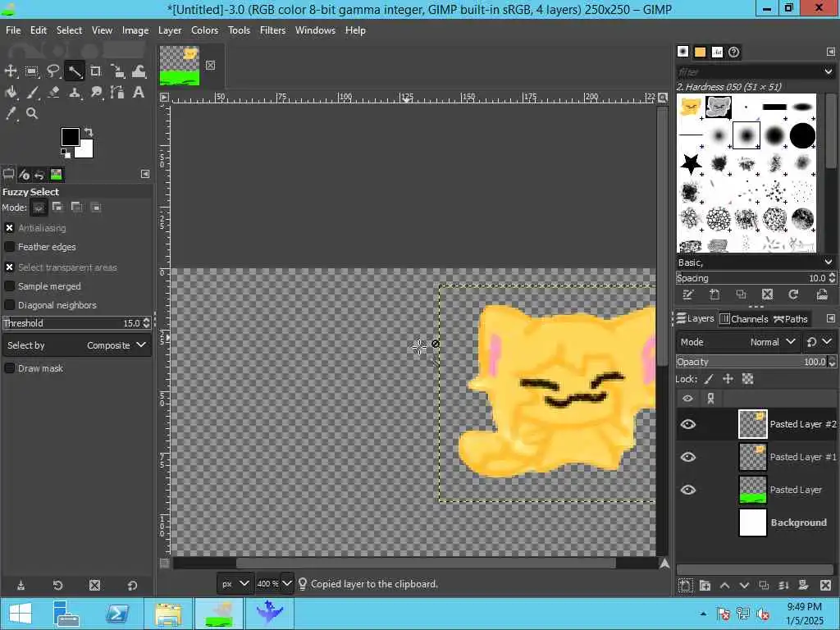The width and height of the screenshot is (840, 630).
Task: Open the Device Status tab
Action: 24,174
